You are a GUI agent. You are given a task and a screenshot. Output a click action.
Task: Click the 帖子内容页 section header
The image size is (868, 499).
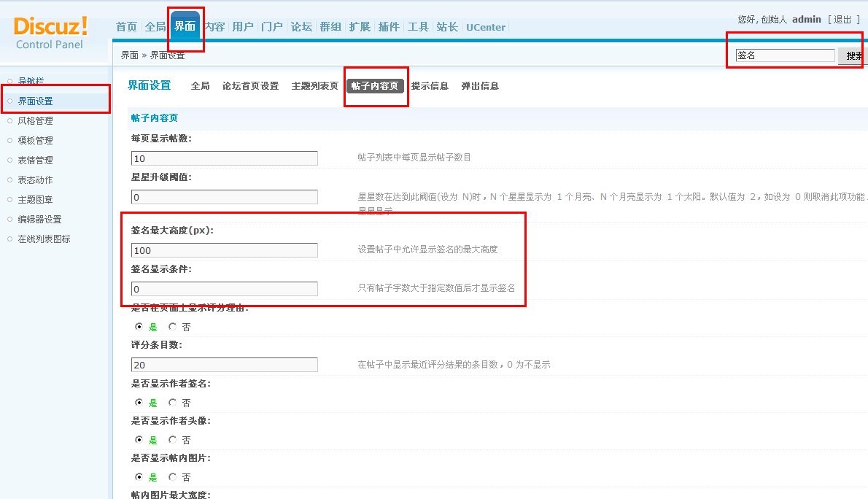[x=155, y=118]
